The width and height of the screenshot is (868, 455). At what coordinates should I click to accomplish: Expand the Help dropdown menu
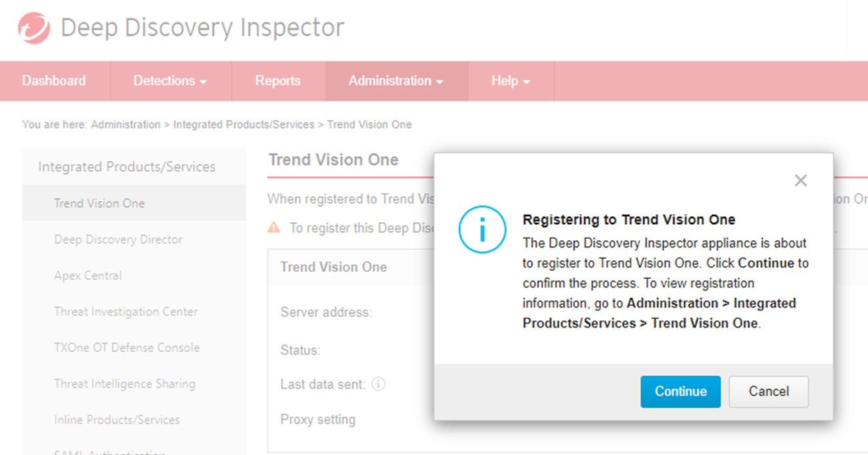point(511,81)
